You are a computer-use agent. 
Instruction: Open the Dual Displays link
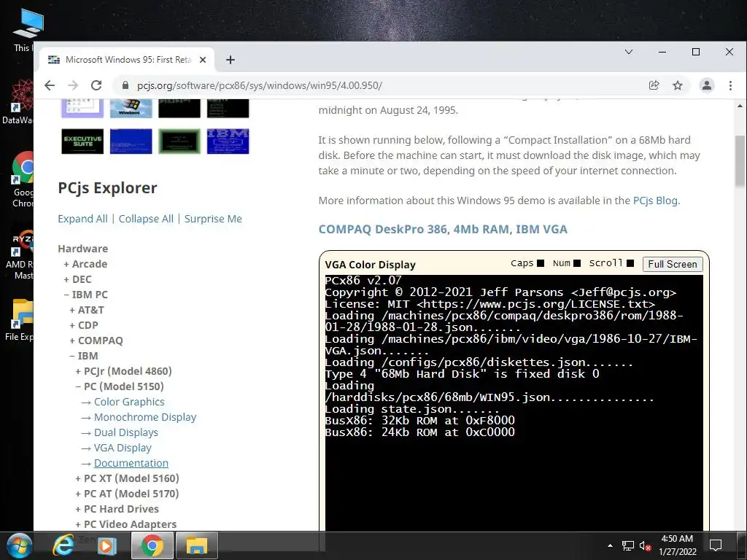click(x=125, y=432)
